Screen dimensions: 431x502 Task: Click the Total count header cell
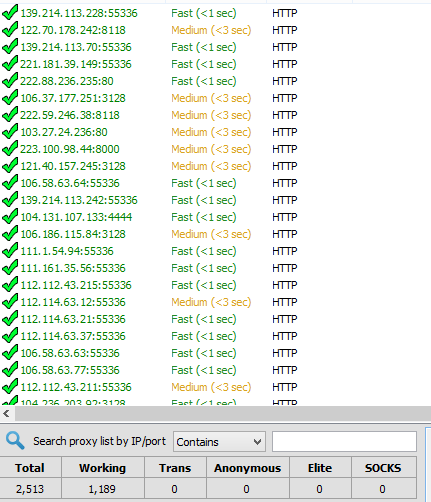tap(30, 468)
